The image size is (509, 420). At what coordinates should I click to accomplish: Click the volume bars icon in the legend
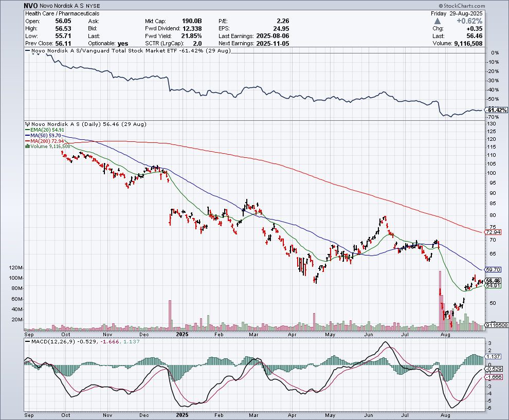[28, 147]
